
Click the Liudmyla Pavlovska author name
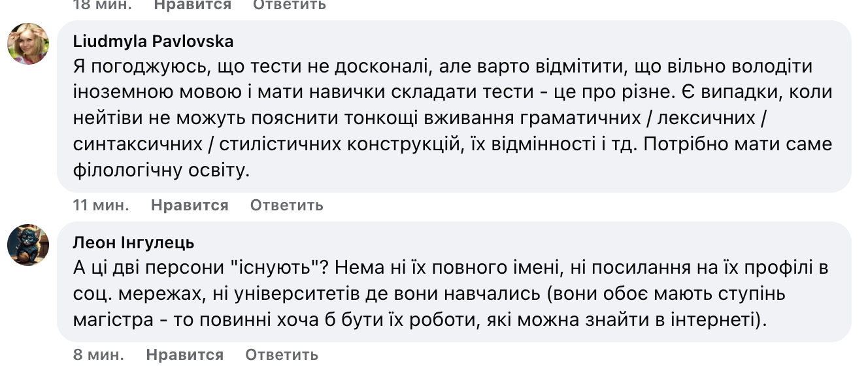pos(154,42)
